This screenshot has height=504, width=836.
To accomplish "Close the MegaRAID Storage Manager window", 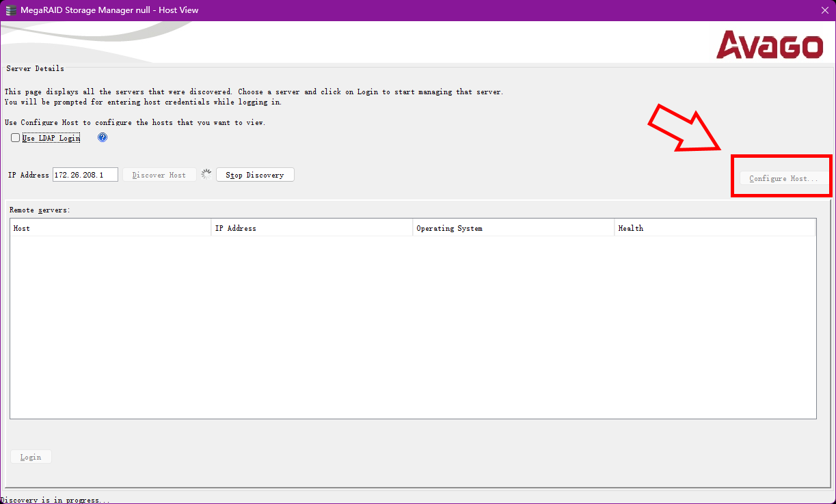I will tap(824, 10).
